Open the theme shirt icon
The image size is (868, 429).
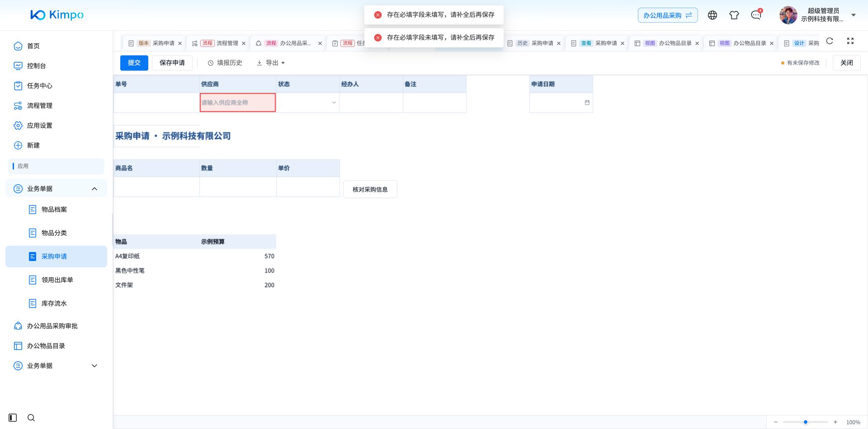point(734,15)
